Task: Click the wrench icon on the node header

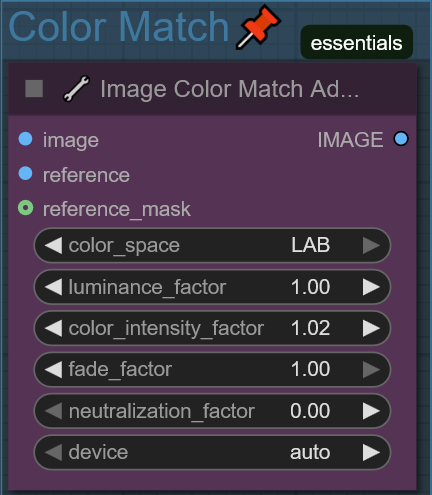Action: coord(76,89)
